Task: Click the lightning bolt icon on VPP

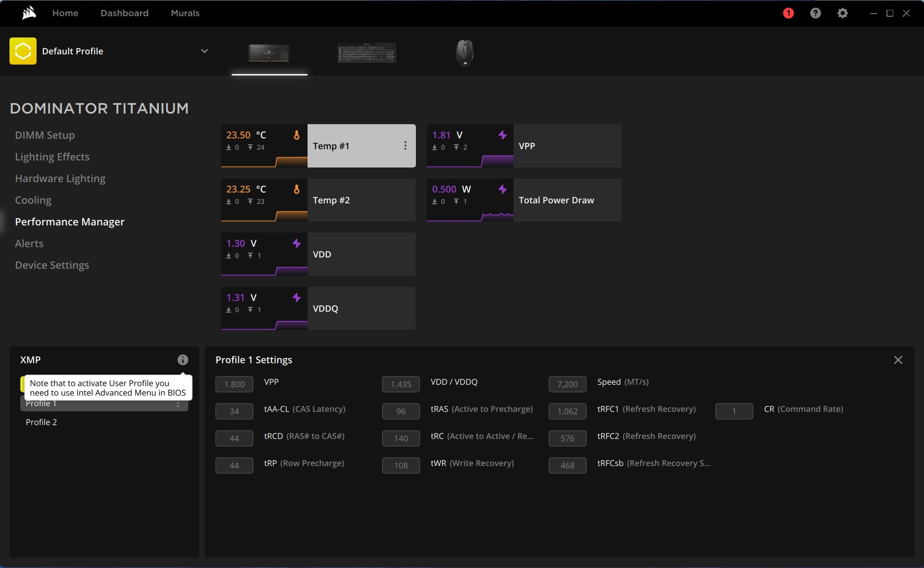Action: point(503,135)
